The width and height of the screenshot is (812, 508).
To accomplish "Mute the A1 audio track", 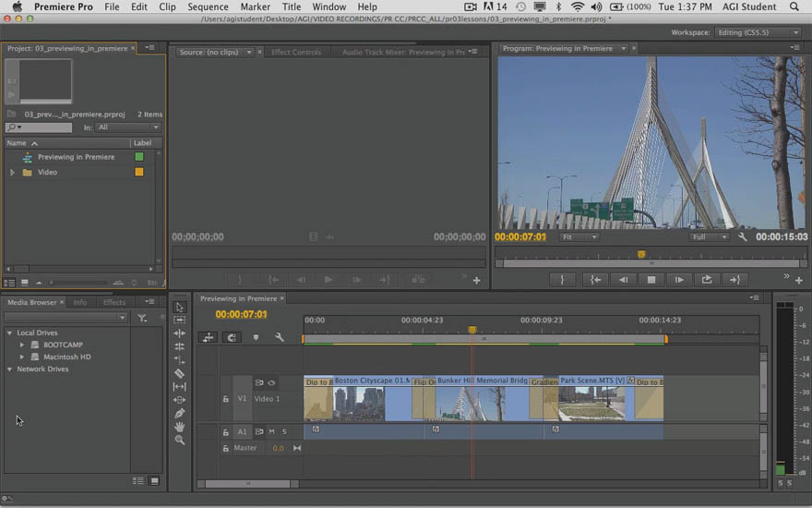I will pyautogui.click(x=272, y=431).
